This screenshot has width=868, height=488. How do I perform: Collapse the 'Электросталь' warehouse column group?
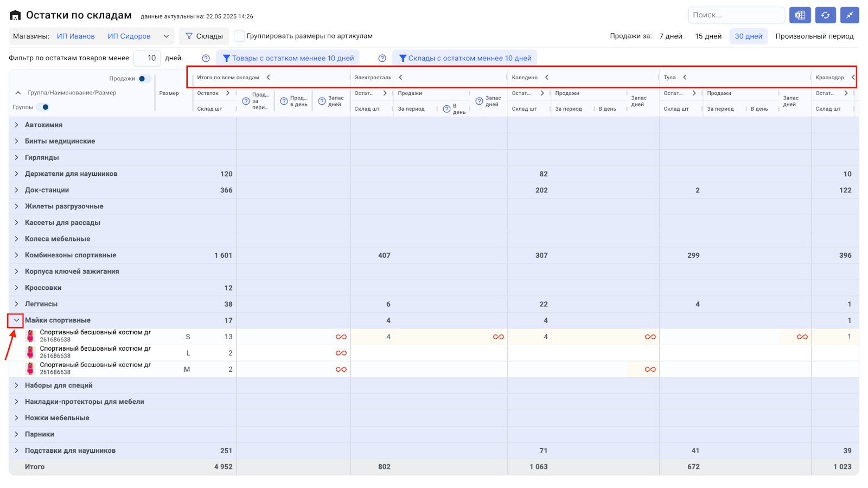pyautogui.click(x=400, y=78)
